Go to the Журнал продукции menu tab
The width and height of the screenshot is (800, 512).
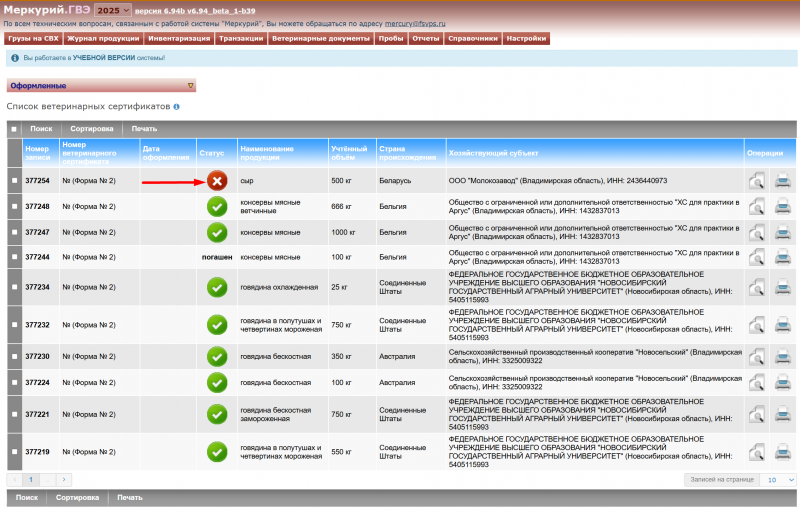click(x=103, y=38)
